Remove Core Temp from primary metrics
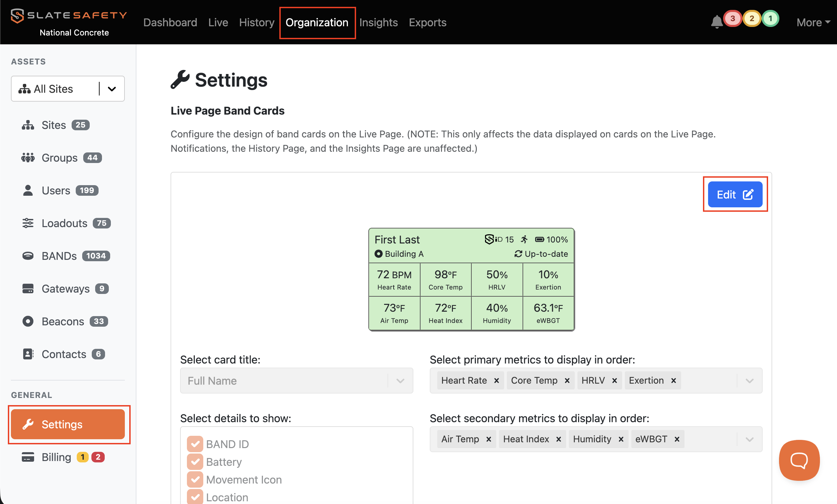Screen dimensions: 837x504 click(x=567, y=381)
